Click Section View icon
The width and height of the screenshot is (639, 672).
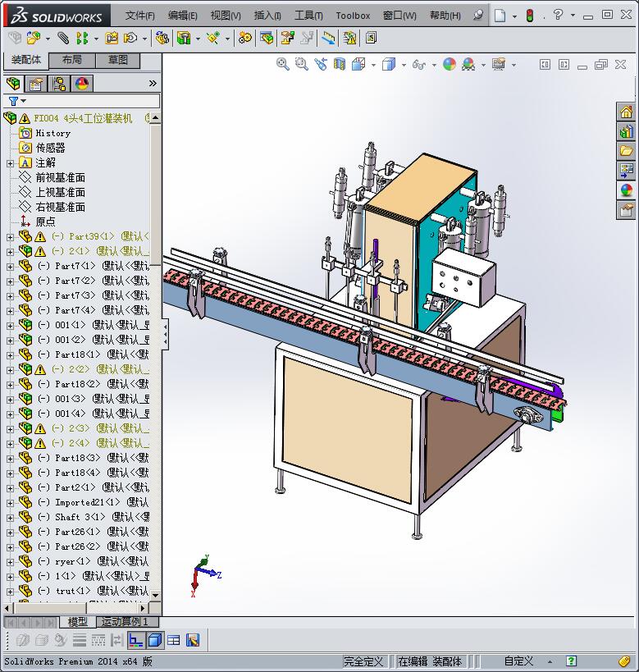[340, 64]
